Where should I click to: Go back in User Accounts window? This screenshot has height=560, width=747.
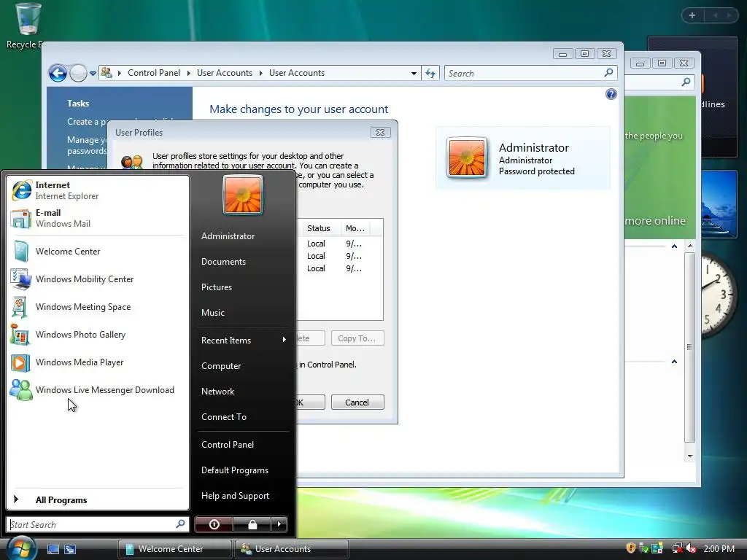pos(58,74)
